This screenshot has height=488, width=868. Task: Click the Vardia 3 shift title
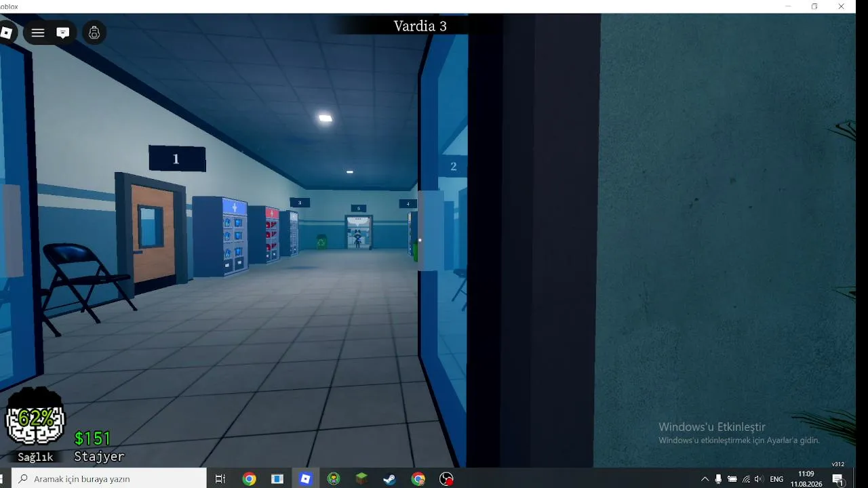[420, 26]
